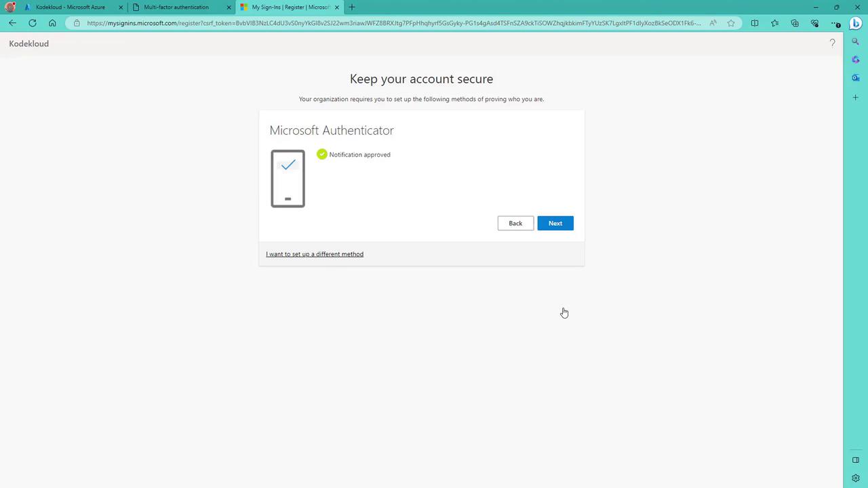Open help question mark icon
The width and height of the screenshot is (868, 488).
point(833,43)
